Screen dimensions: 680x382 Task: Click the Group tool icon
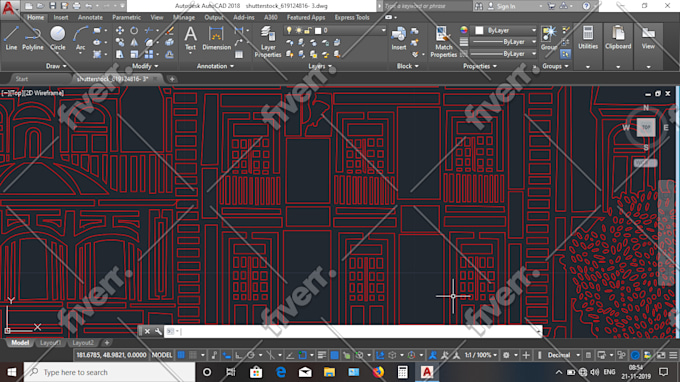coord(549,38)
